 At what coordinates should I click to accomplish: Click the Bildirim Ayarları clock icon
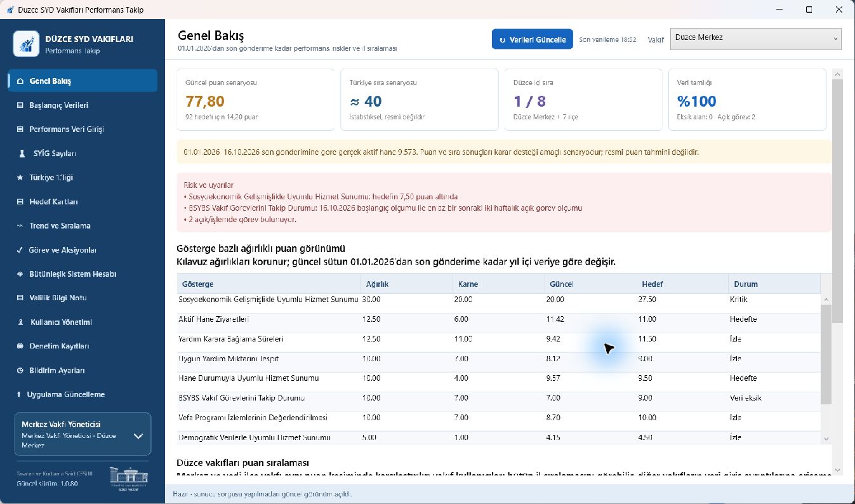click(x=20, y=371)
